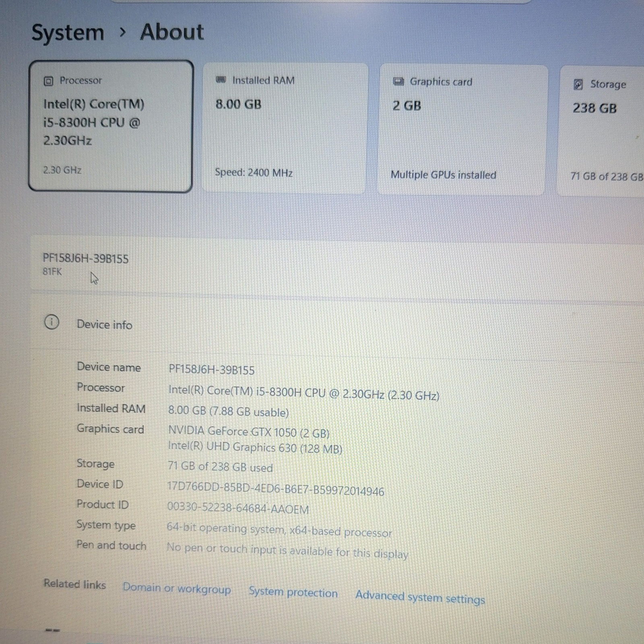
Task: Select Processor value i5-8300H in Device info
Action: [304, 393]
